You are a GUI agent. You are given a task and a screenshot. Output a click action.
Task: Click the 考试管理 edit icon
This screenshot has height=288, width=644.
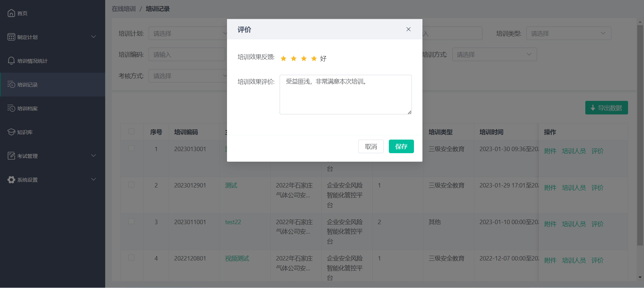point(11,156)
